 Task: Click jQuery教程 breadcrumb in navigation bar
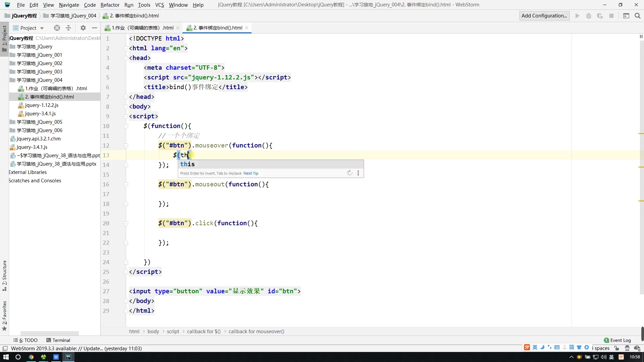[21, 16]
